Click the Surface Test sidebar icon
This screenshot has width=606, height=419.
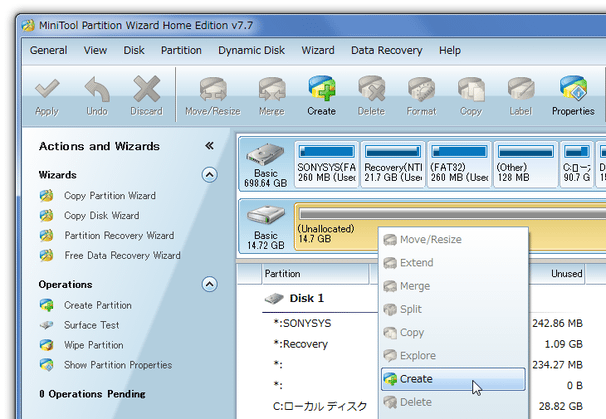pyautogui.click(x=47, y=325)
